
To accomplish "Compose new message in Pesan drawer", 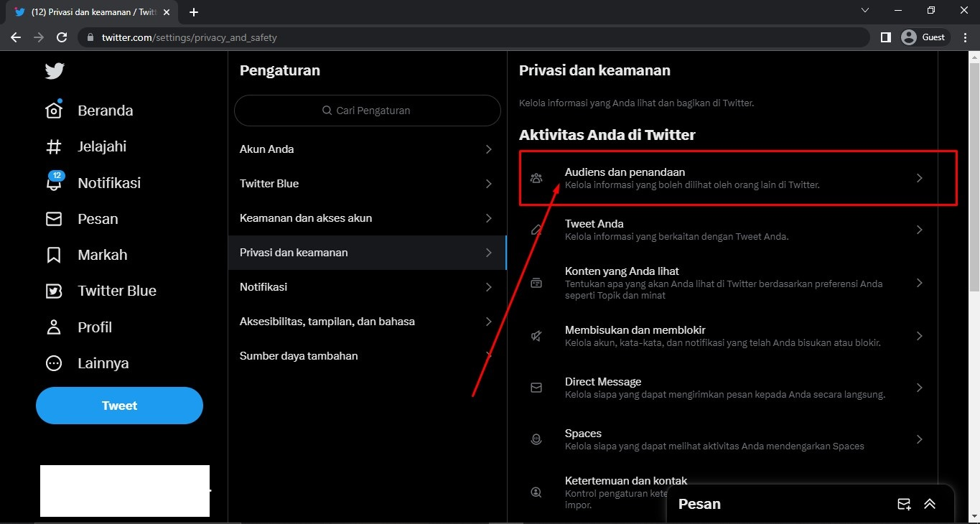I will click(x=904, y=504).
